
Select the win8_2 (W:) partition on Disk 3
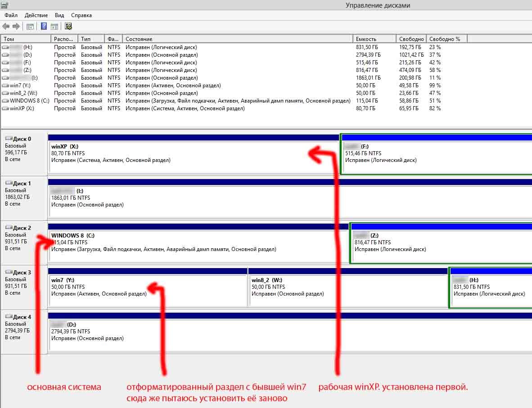point(348,287)
